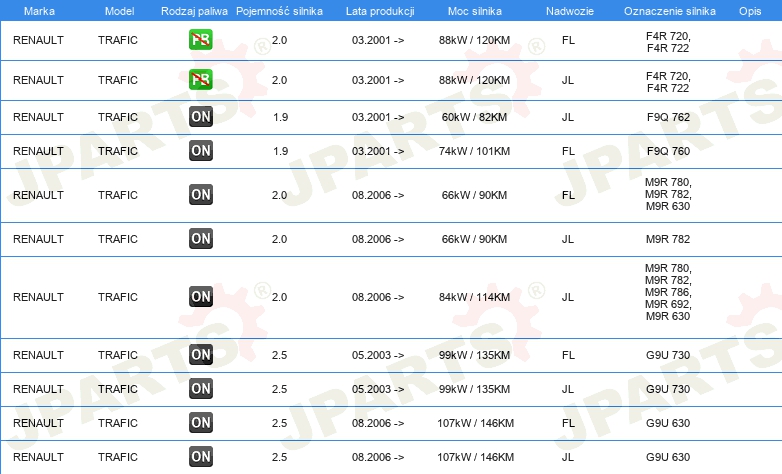Click the ON diesel icon in the 66kW FL row
Viewport: 782px width, 474px height.
201,195
